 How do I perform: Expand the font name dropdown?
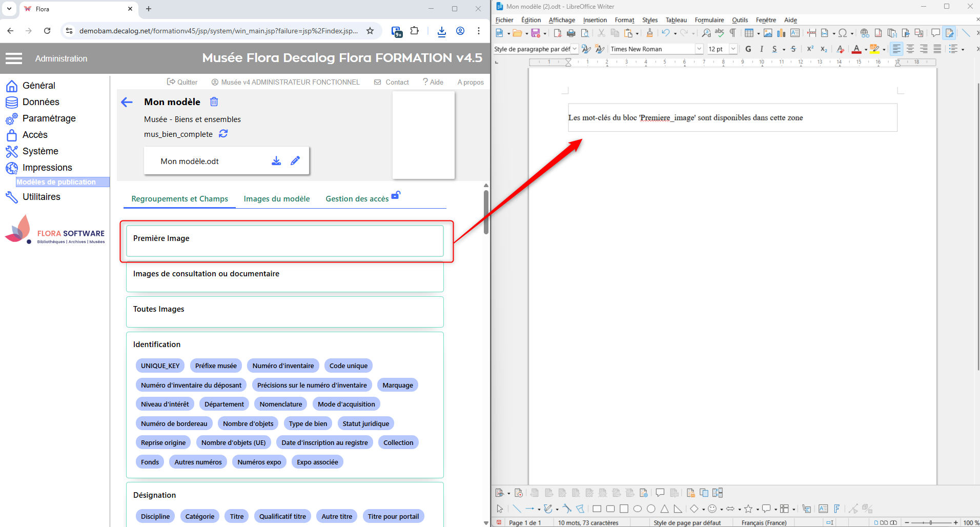699,49
